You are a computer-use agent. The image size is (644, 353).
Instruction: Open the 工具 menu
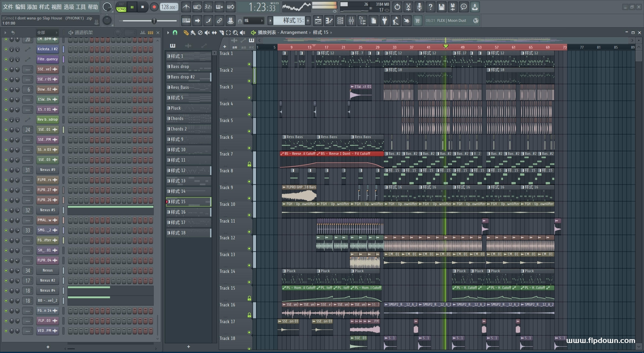pyautogui.click(x=81, y=7)
